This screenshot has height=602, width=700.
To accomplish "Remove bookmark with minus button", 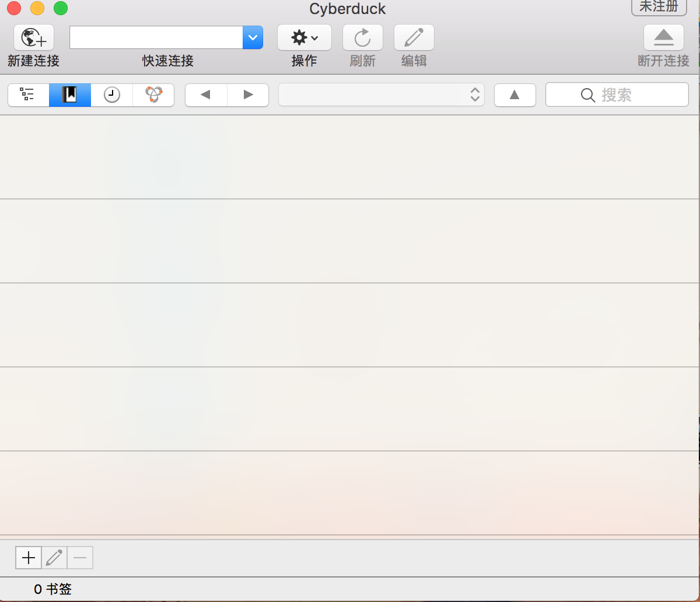I will click(x=80, y=558).
